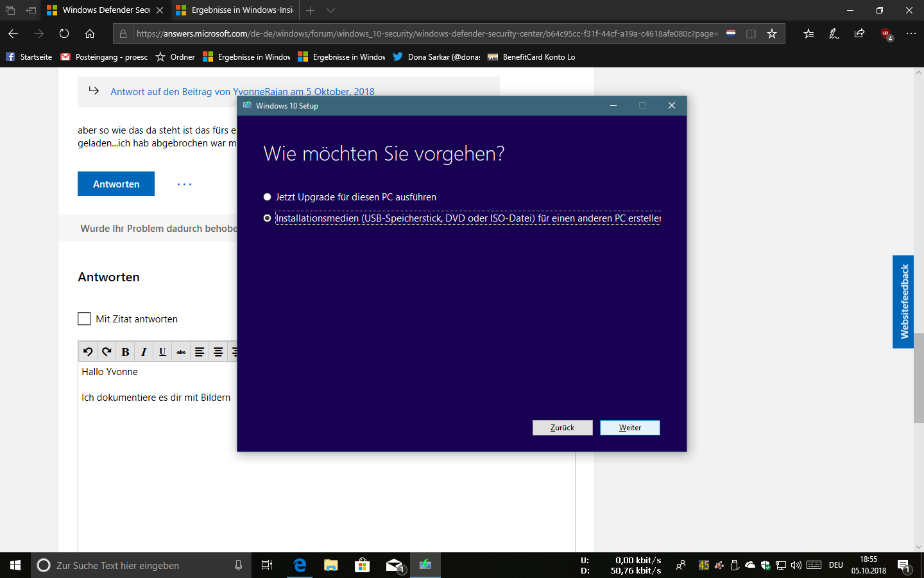Toggle Strikethrough formatting in reply editor
The image size is (924, 578).
click(181, 351)
